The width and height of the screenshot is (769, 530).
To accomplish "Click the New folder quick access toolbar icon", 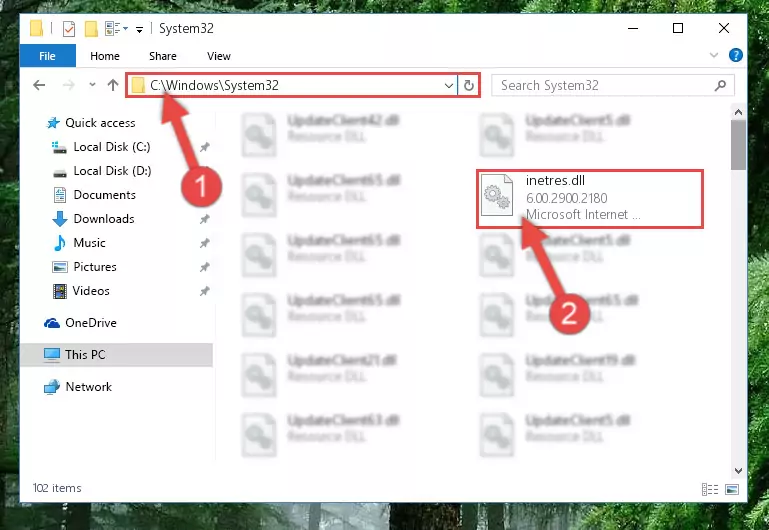I will click(x=91, y=29).
